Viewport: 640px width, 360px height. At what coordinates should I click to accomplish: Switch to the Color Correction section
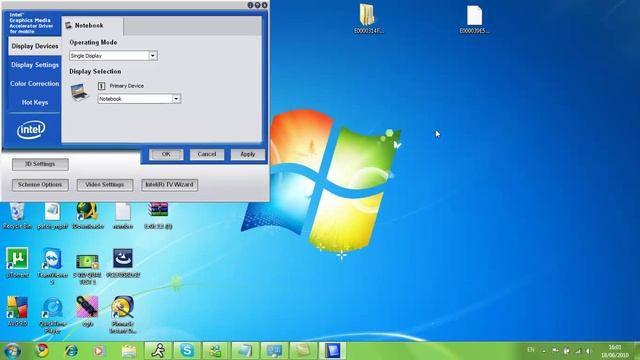35,84
